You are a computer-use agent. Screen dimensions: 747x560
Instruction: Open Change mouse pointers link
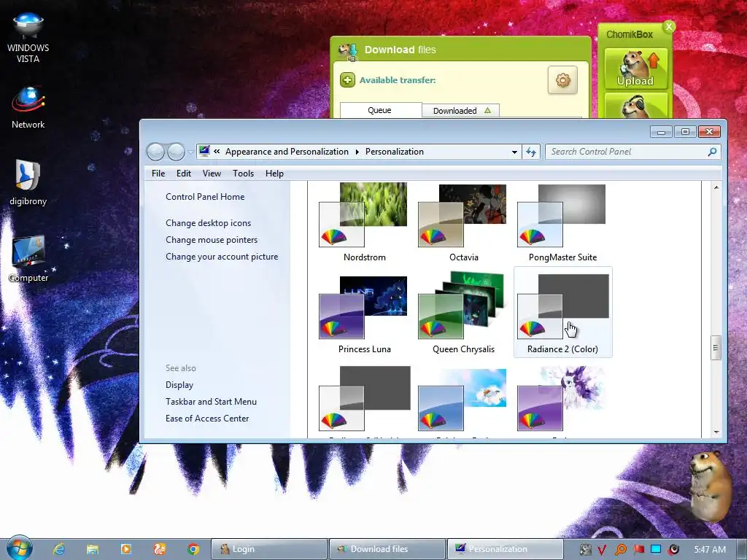(212, 239)
